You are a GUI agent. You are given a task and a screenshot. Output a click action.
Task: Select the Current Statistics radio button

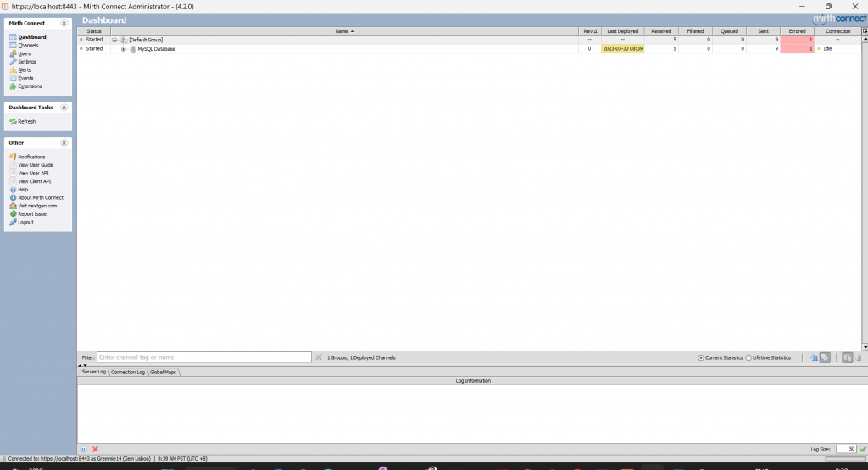[x=701, y=357]
